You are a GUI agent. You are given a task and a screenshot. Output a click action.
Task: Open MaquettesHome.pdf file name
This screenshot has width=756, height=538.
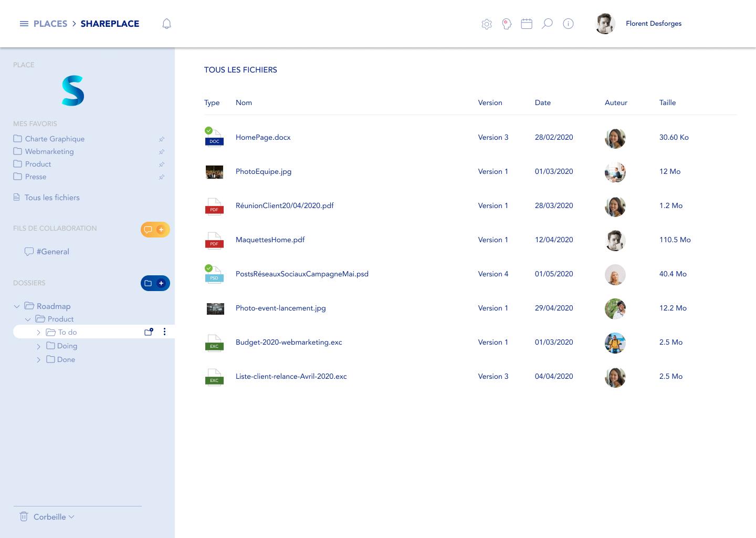tap(270, 240)
